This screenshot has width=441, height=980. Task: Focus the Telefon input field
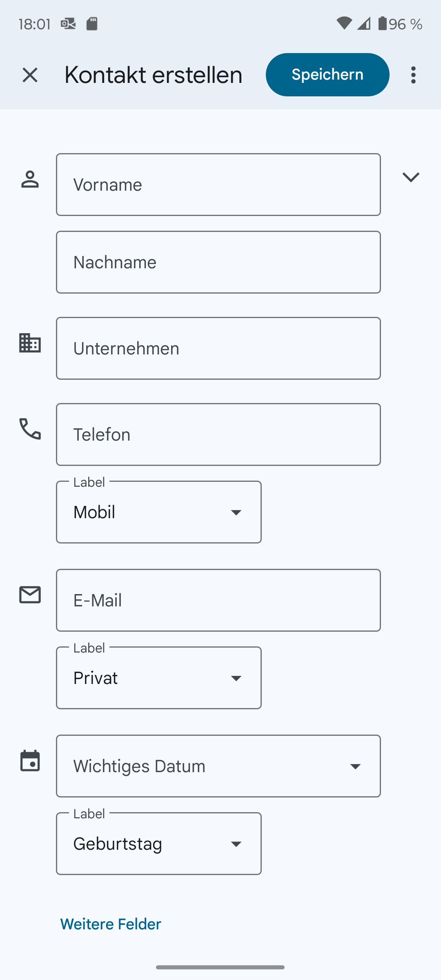(218, 434)
